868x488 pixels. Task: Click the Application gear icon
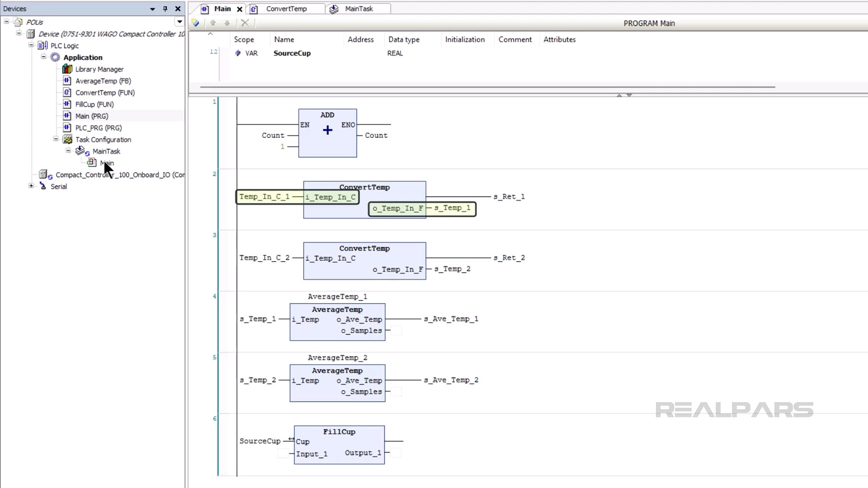55,57
